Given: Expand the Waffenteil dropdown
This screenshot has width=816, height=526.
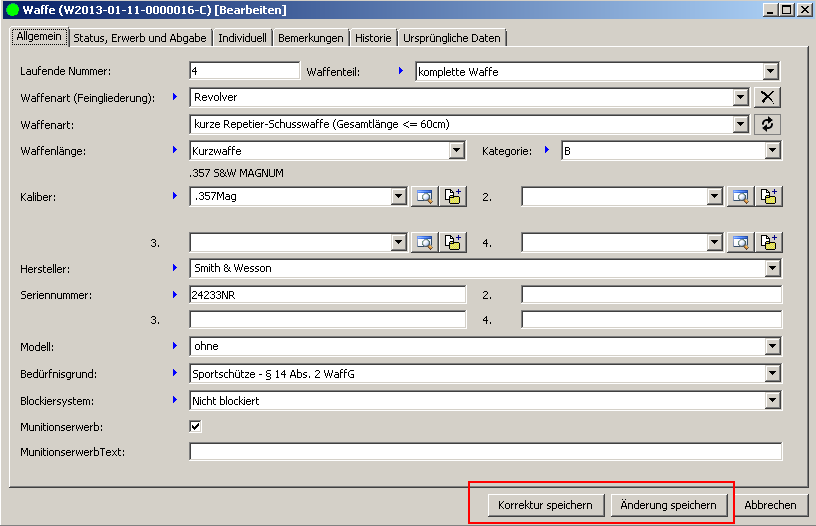Looking at the screenshot, I should [x=770, y=72].
